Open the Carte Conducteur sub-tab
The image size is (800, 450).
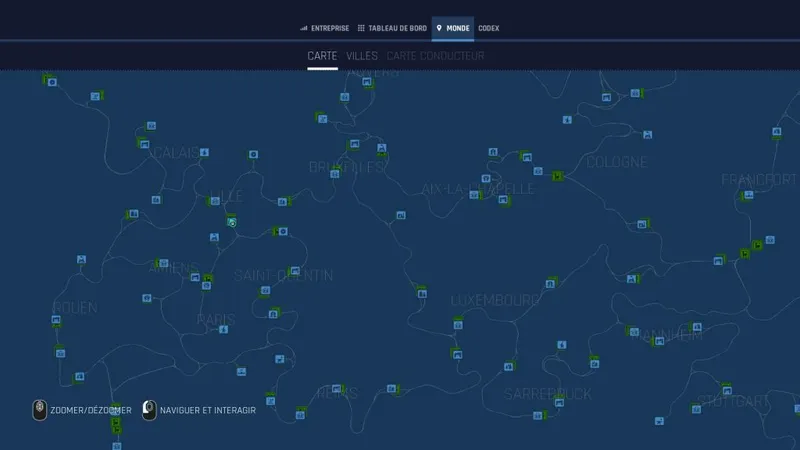(435, 56)
